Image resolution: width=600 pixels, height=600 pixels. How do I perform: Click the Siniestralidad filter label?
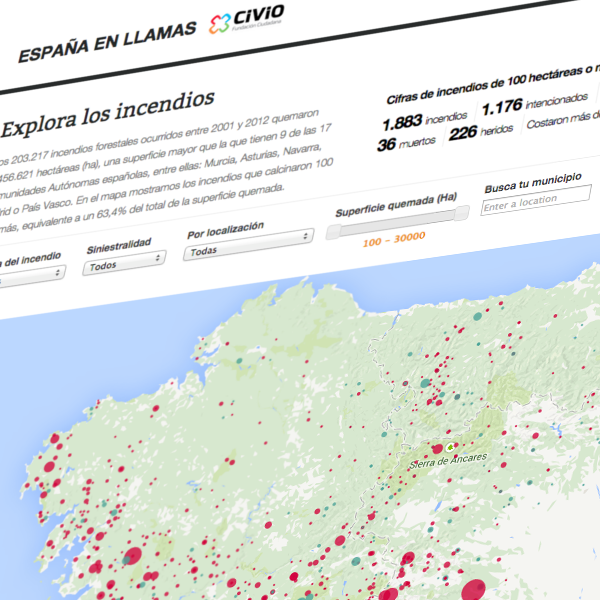tap(119, 246)
